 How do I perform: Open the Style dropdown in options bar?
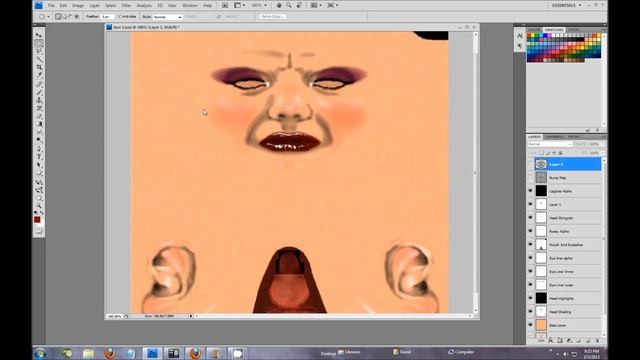(x=168, y=17)
